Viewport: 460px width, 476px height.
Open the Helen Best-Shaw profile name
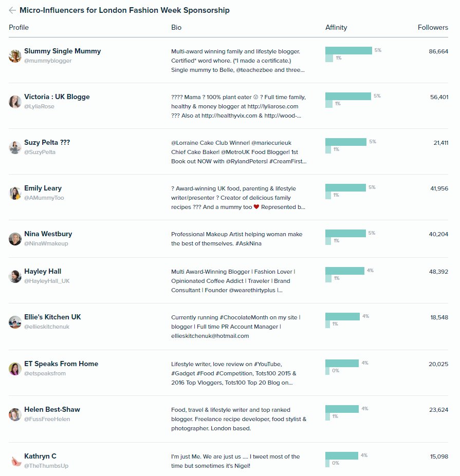(52, 409)
